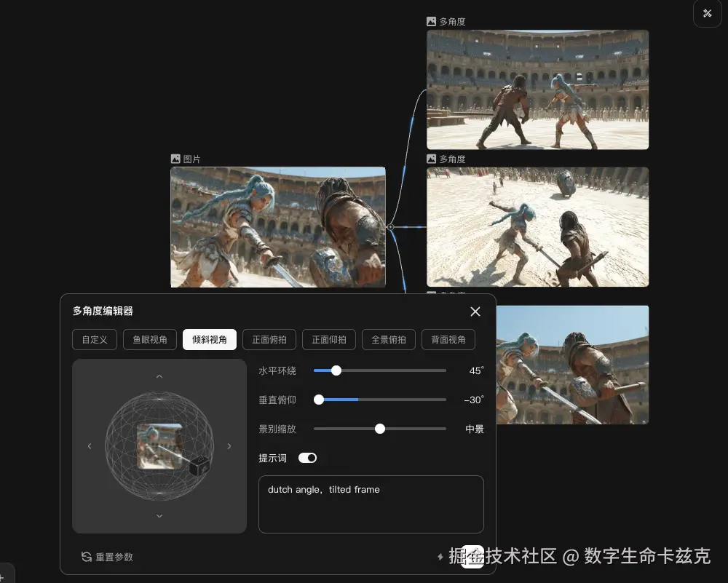Select the 正面仰拍 preset tab

pos(329,340)
